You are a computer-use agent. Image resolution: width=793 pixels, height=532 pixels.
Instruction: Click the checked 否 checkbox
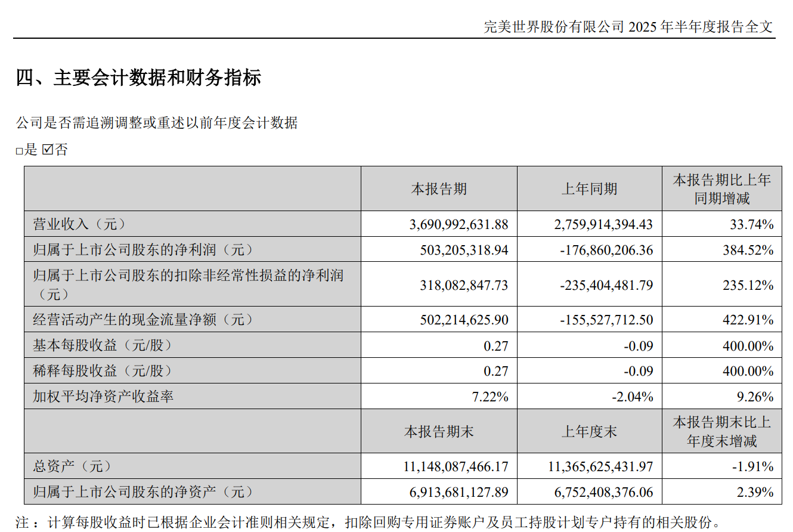(x=48, y=150)
